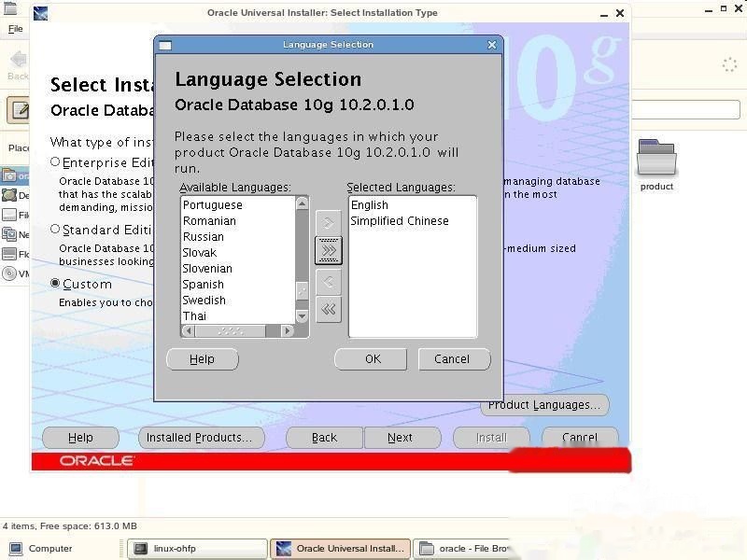
Task: Click the file browser location input field
Action: tap(685, 109)
